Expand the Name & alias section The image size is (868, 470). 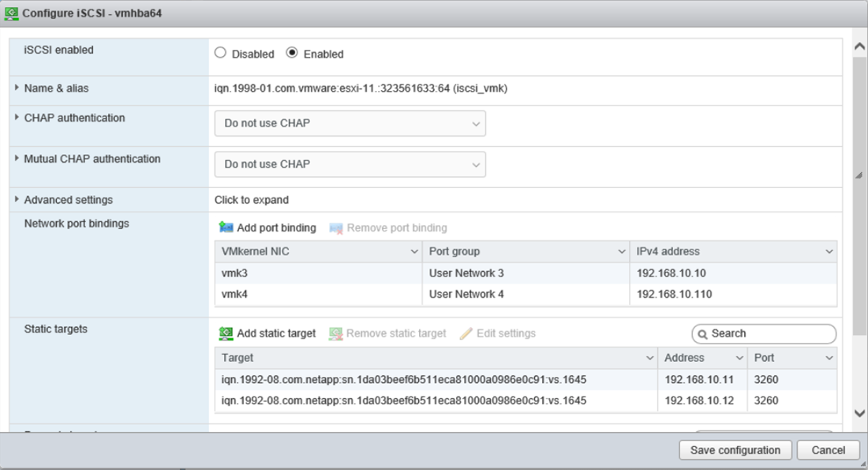tap(17, 89)
